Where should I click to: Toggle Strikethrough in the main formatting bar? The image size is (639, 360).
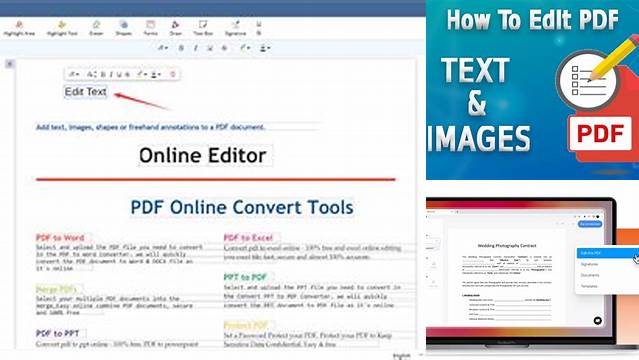click(x=224, y=48)
